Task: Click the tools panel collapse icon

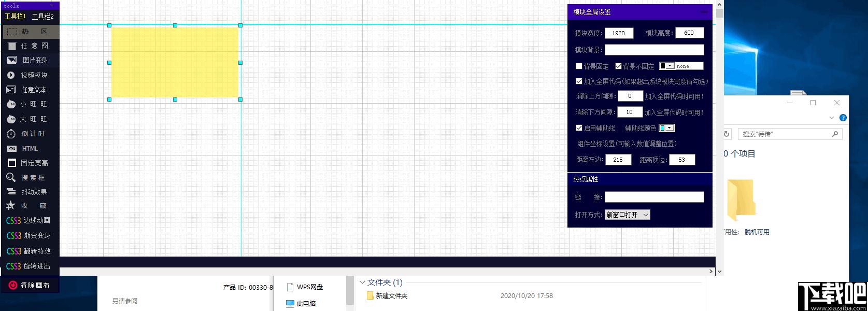Action: [x=52, y=6]
